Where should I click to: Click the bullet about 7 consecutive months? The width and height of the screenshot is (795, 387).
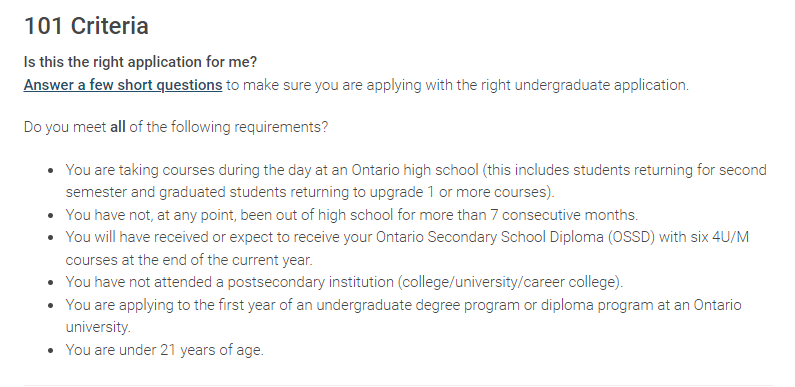351,215
